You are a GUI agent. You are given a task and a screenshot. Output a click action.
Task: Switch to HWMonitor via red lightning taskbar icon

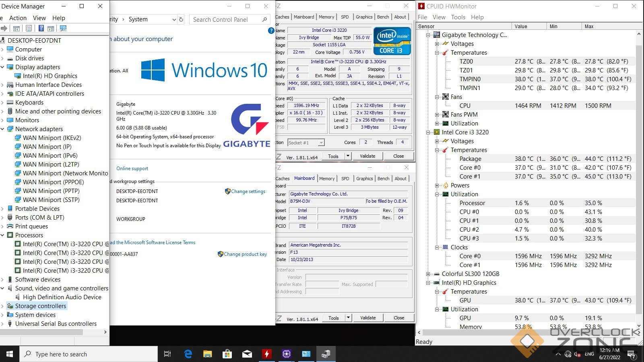[266, 354]
